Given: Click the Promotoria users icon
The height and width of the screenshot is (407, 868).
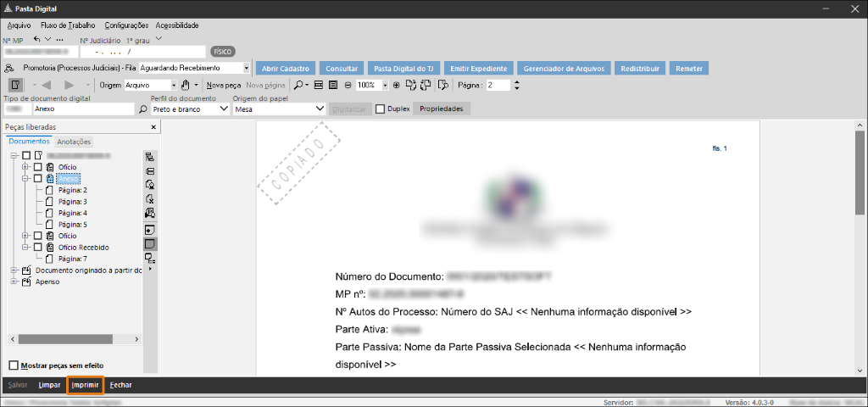Looking at the screenshot, I should [x=8, y=68].
